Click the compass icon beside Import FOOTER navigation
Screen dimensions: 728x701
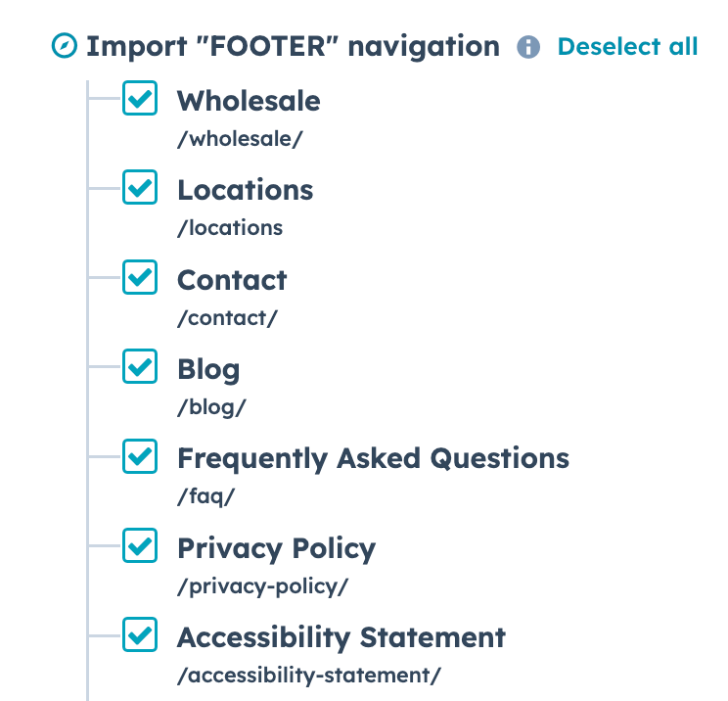click(64, 46)
